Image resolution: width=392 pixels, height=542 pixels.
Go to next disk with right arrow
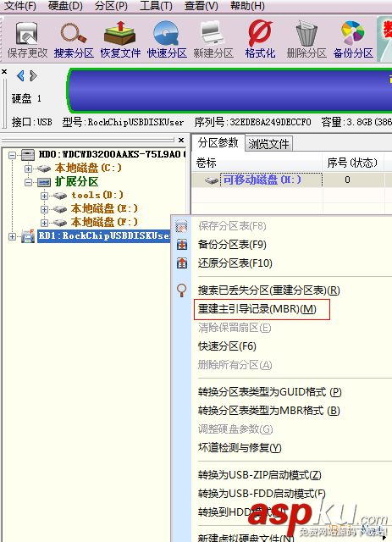point(33,75)
